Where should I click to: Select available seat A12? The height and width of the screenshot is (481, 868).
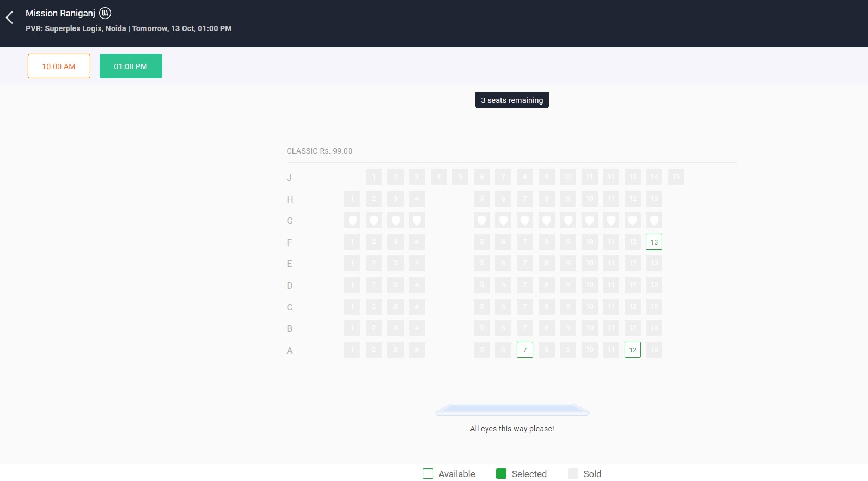pyautogui.click(x=632, y=350)
